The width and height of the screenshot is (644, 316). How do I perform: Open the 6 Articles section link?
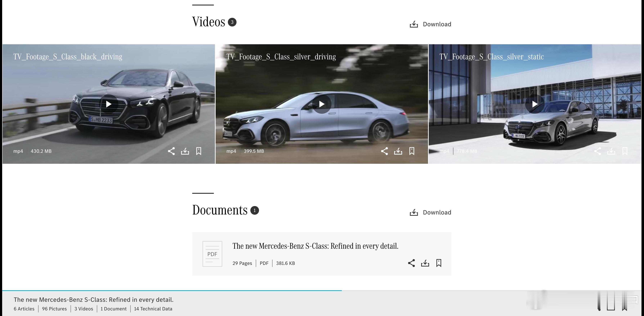pos(24,309)
